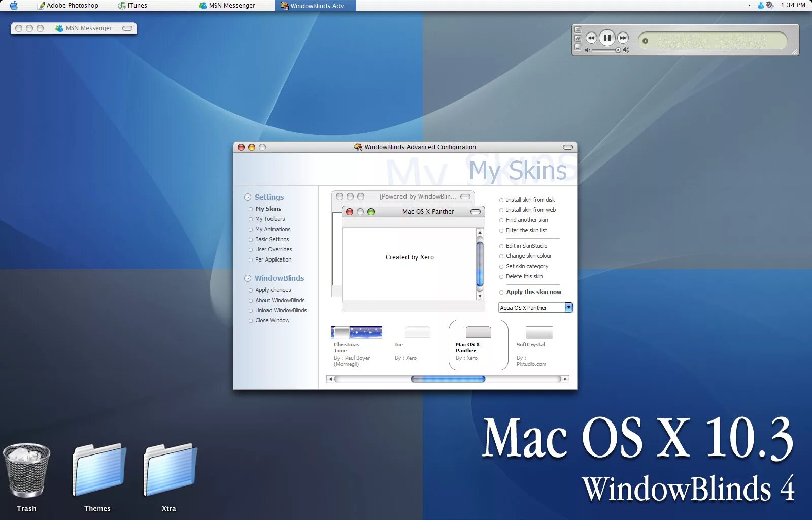Open My Animations settings

click(273, 229)
